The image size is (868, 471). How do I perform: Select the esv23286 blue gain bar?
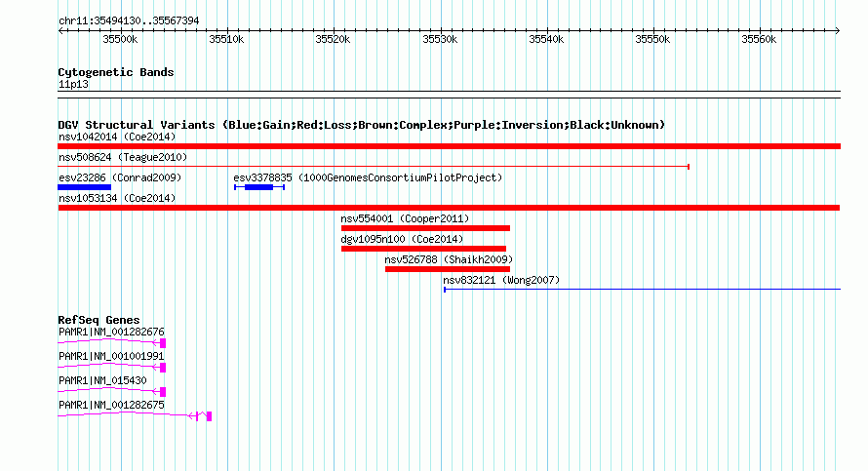click(84, 187)
